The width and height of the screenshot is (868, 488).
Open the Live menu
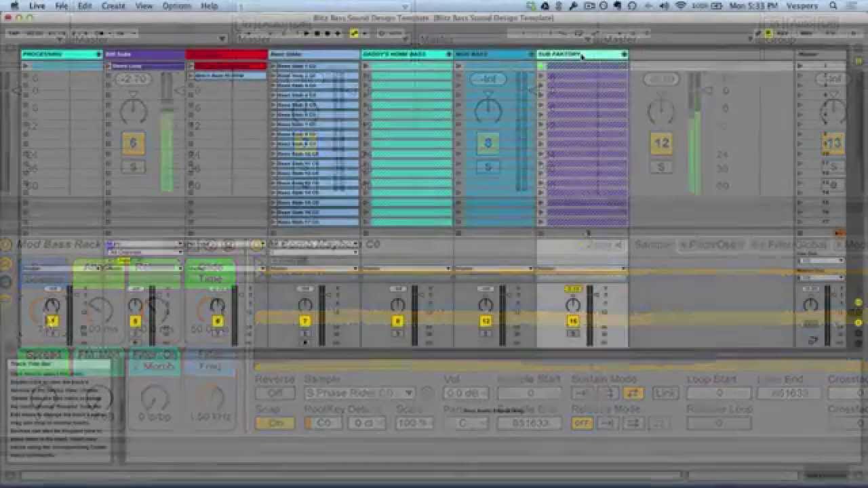pyautogui.click(x=37, y=5)
